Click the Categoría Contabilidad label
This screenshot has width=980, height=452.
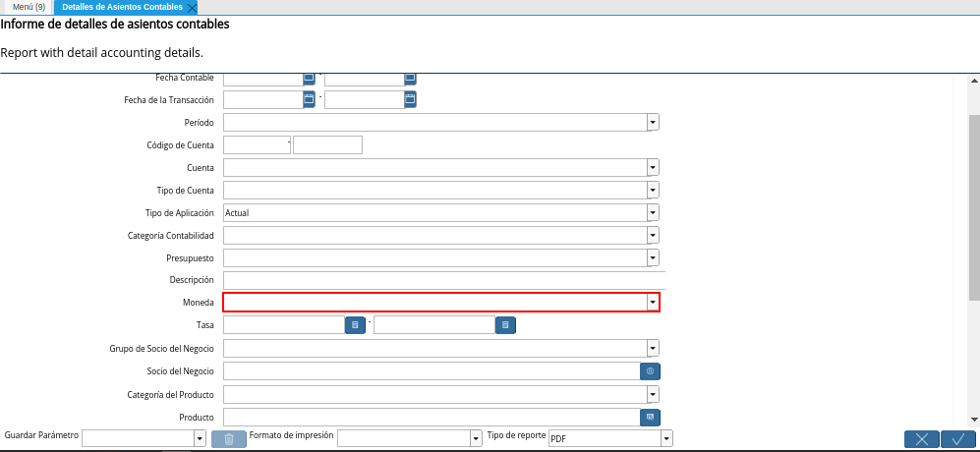pos(171,235)
